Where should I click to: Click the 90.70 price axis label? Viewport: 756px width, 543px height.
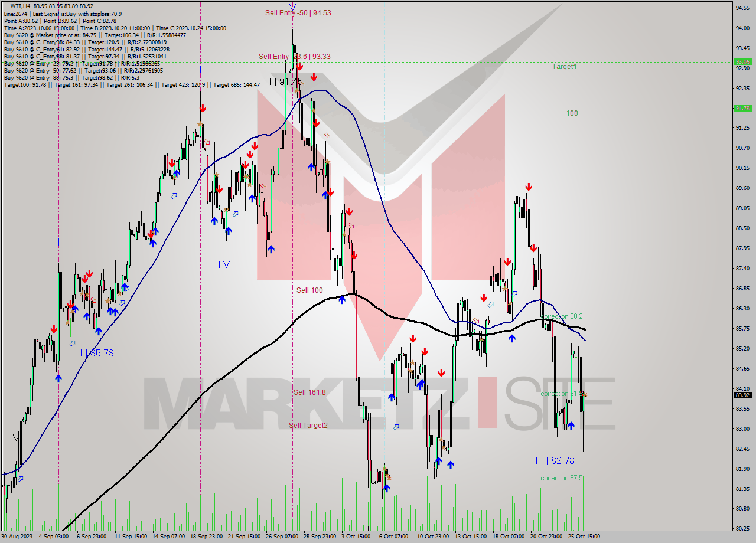click(742, 148)
